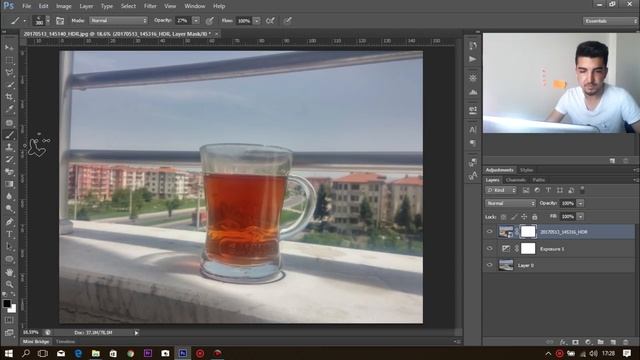Open the brush Mode dropdown
640x360 pixels.
pyautogui.click(x=118, y=20)
